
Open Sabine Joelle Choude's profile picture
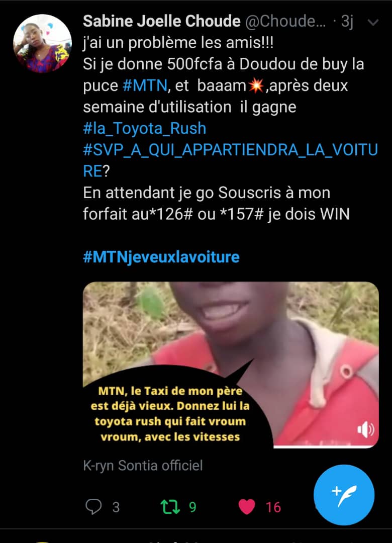42,44
